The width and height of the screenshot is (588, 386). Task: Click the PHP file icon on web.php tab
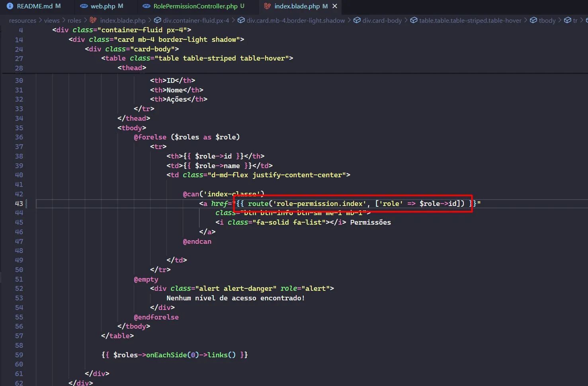[x=84, y=6]
